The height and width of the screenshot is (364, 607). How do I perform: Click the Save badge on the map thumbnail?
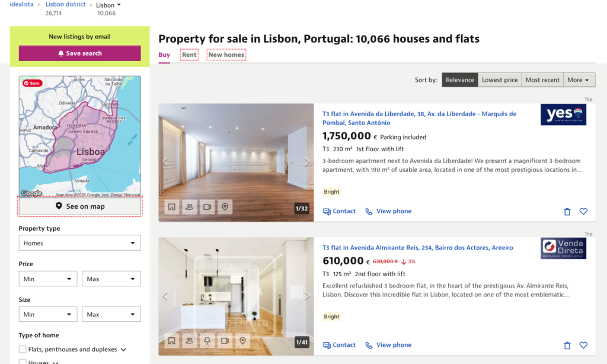click(x=33, y=83)
